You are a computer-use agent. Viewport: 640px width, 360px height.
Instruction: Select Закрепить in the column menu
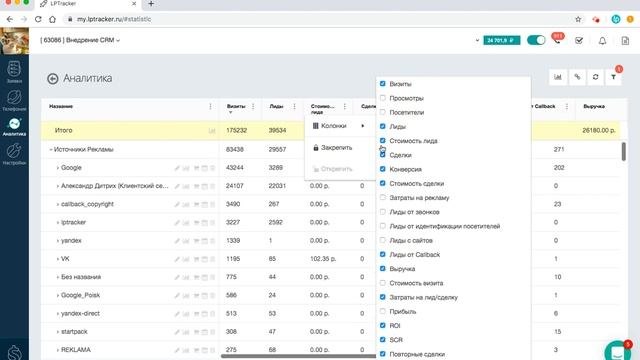click(340, 148)
